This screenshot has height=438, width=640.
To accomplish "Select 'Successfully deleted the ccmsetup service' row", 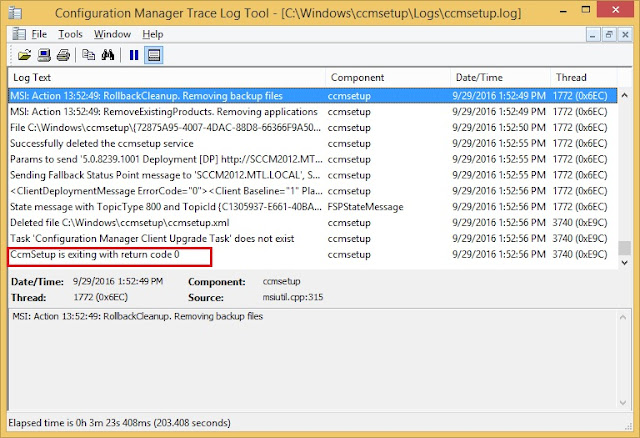I will coord(313,144).
